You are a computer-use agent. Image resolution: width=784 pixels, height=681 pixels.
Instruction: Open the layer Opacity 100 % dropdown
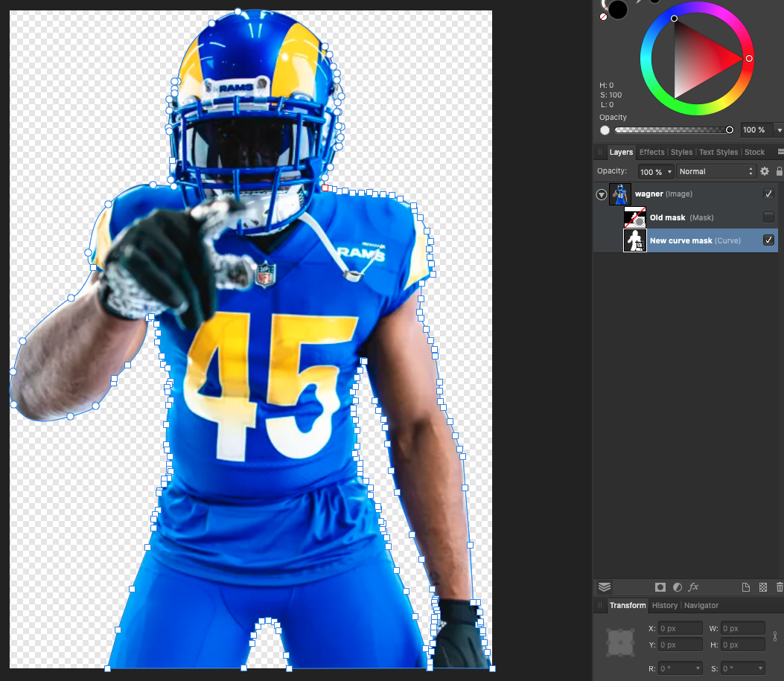[x=656, y=171]
